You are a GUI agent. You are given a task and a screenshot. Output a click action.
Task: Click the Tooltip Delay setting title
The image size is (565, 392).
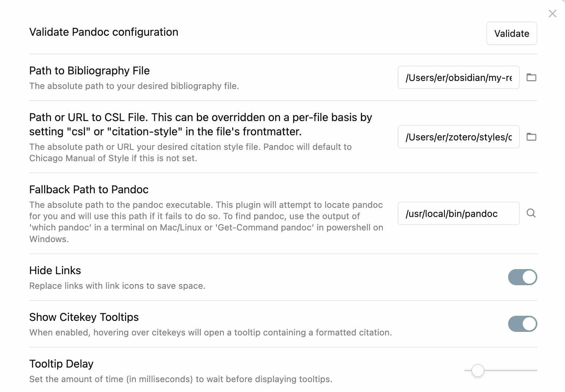click(61, 364)
